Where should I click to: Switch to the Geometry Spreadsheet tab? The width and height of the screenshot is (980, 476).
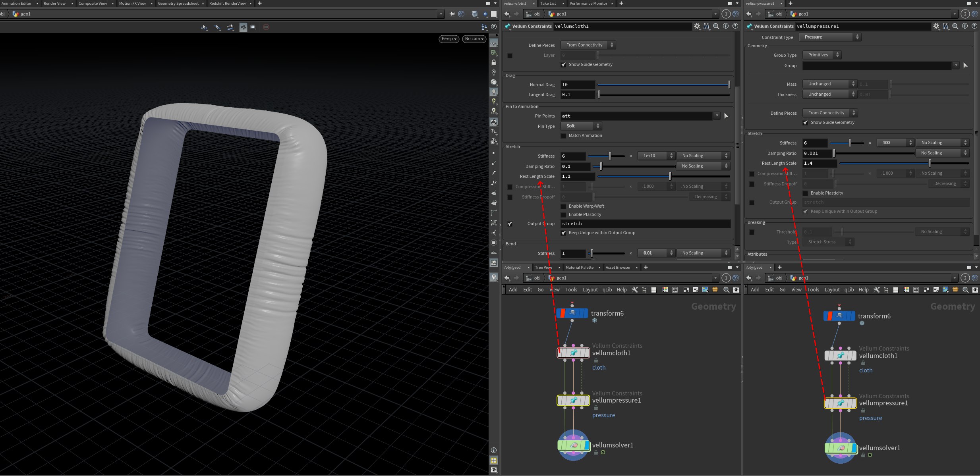[x=178, y=3]
